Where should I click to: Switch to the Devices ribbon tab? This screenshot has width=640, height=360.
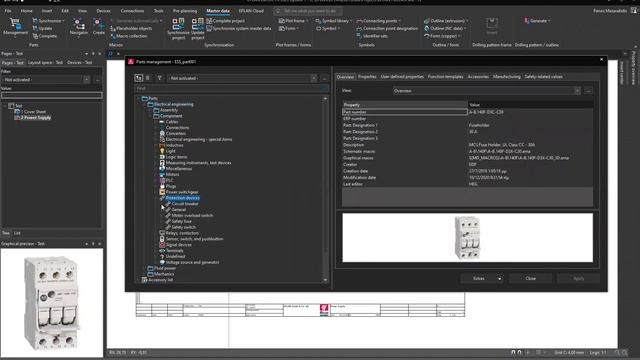coord(103,11)
